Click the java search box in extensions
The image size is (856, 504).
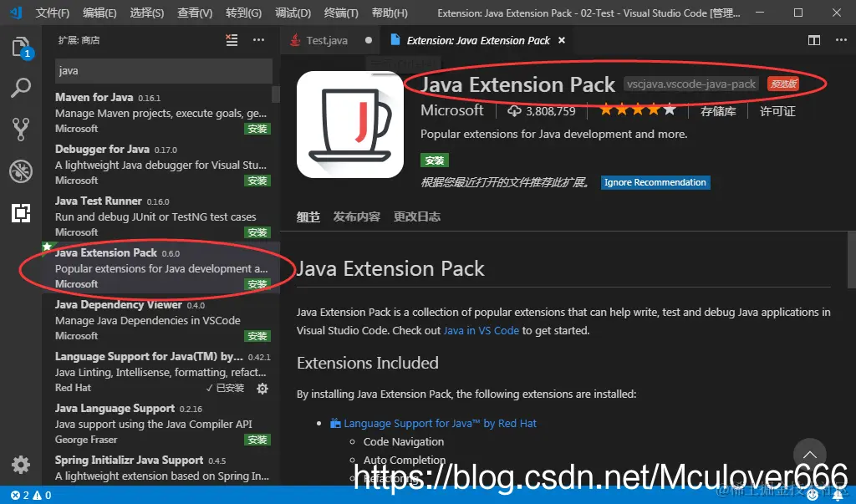[x=163, y=71]
